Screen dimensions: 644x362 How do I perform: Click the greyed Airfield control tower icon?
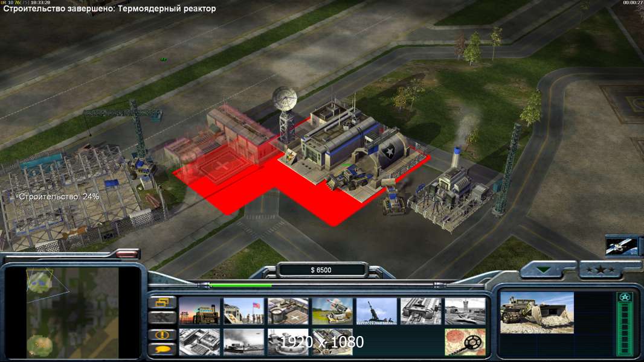click(x=465, y=311)
